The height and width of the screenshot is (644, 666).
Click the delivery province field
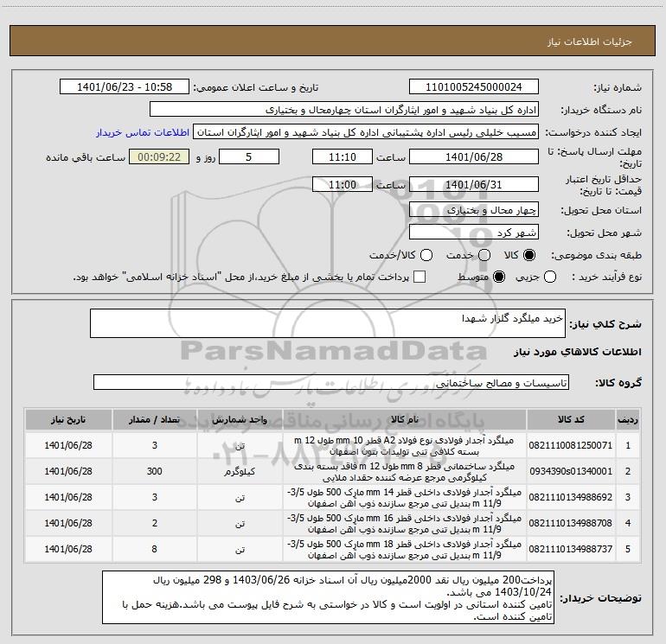(474, 210)
